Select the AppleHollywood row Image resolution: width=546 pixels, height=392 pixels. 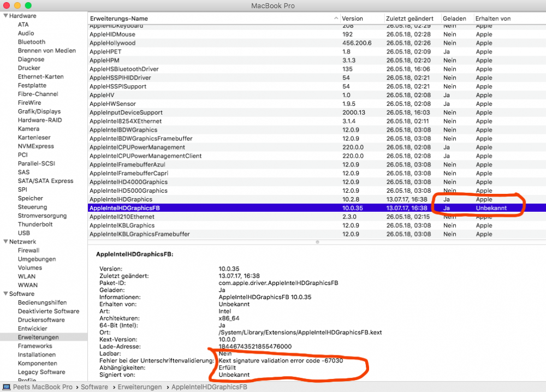(317, 43)
